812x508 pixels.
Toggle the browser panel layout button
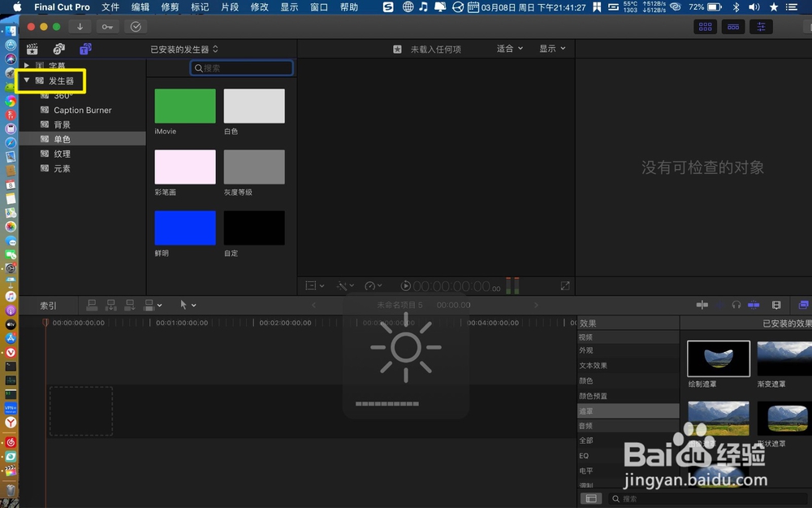pos(706,27)
